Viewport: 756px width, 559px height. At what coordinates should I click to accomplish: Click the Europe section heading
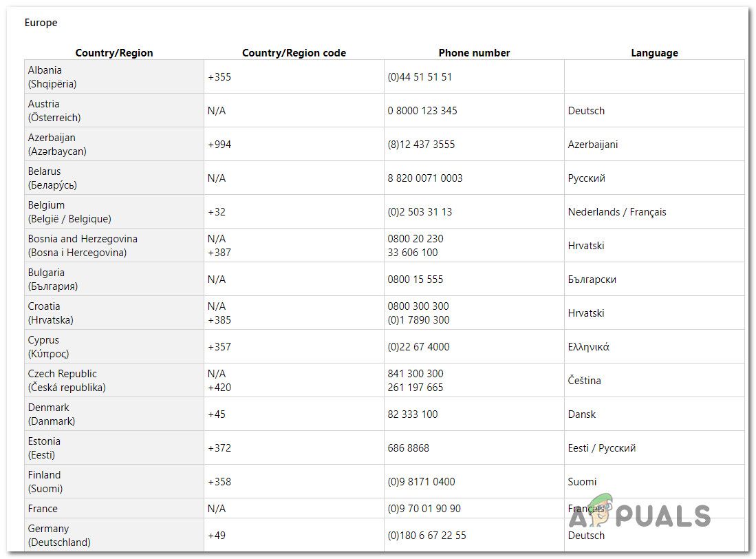(41, 23)
